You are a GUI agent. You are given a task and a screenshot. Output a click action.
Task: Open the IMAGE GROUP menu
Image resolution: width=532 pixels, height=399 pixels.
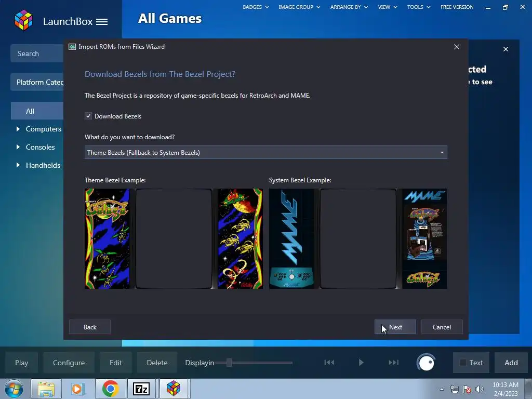coord(299,7)
